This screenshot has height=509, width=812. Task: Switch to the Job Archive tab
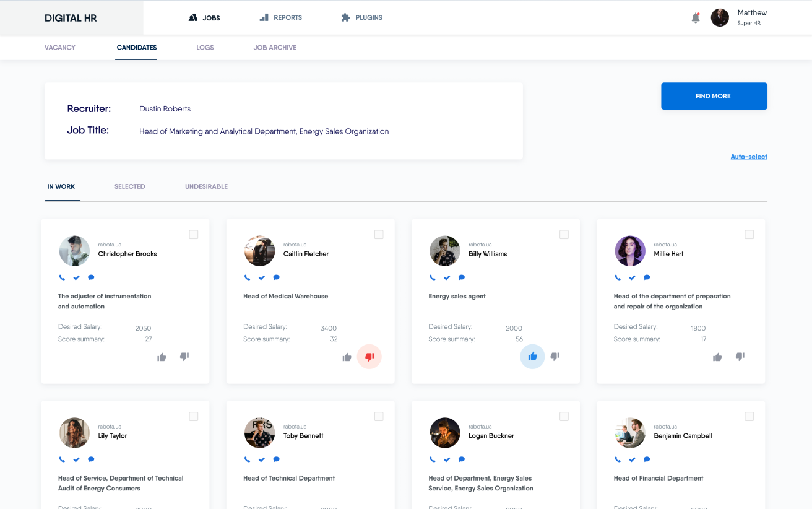(275, 48)
